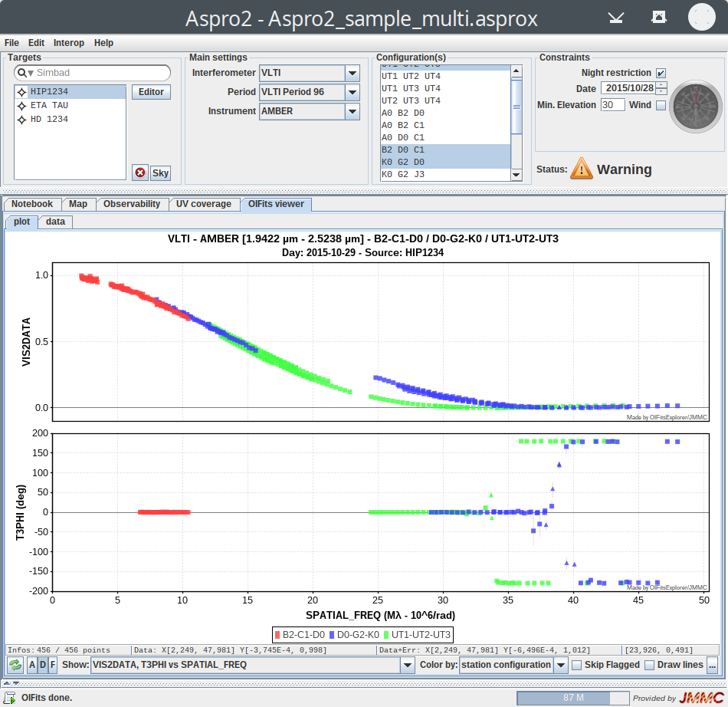The width and height of the screenshot is (728, 707).
Task: Open the Color by dropdown
Action: (x=561, y=665)
